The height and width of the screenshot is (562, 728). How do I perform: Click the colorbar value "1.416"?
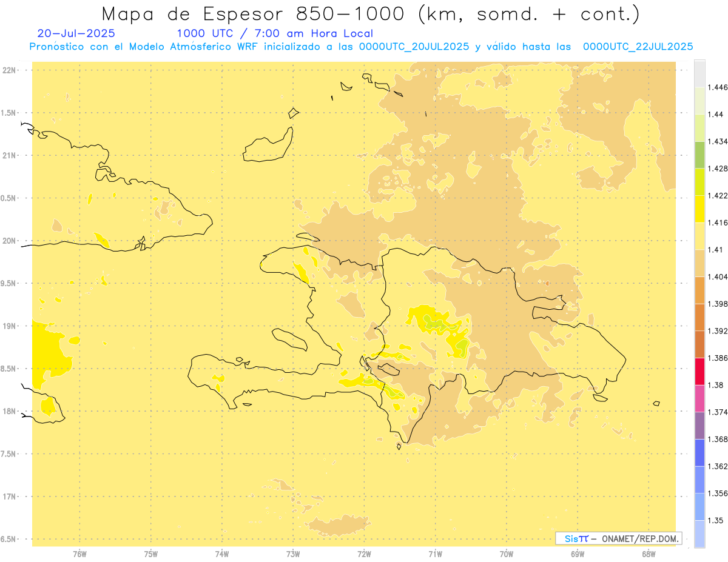click(x=718, y=222)
